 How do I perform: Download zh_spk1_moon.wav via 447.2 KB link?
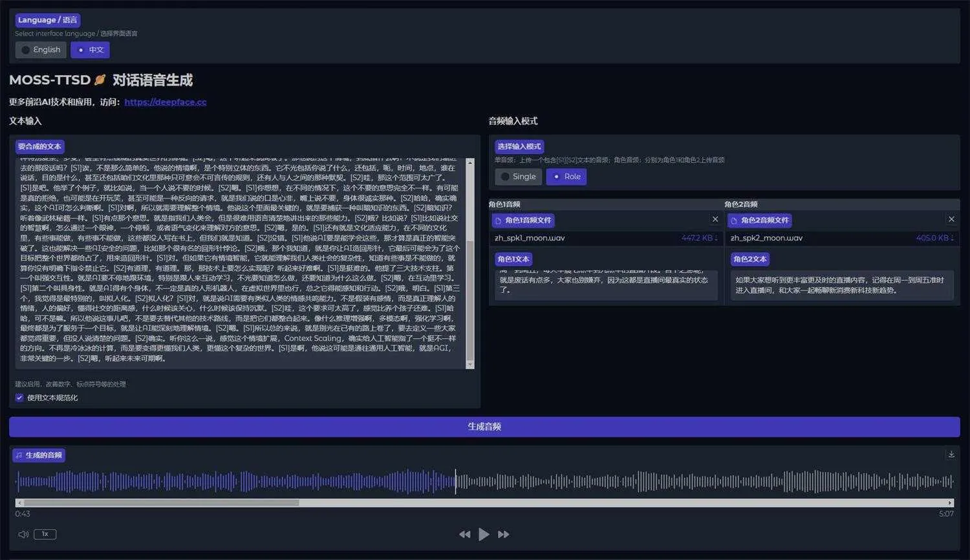tap(699, 238)
